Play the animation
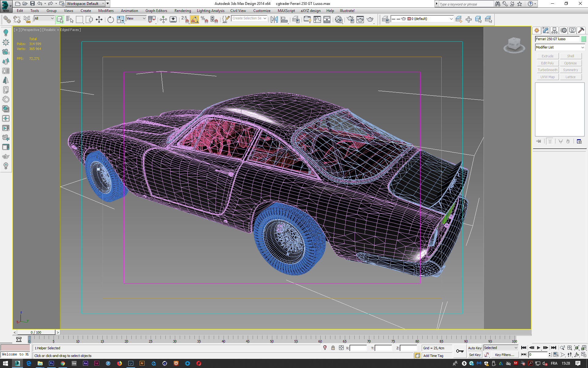The width and height of the screenshot is (588, 368). point(539,348)
